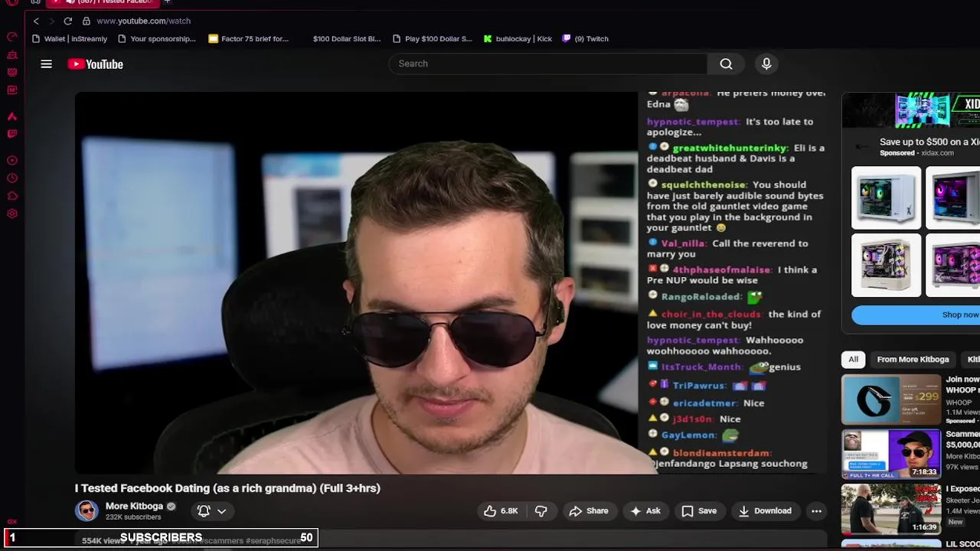Open Extensions cube icon in the sidebar

pos(12,196)
